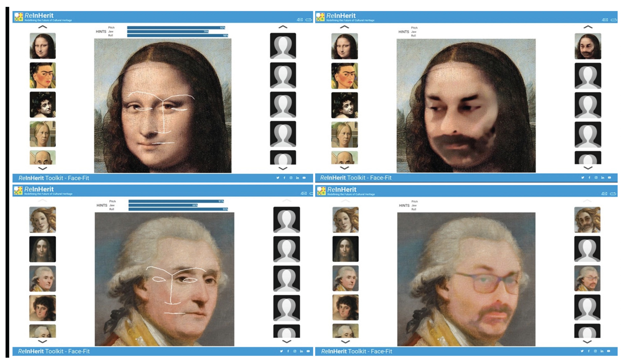The width and height of the screenshot is (625, 364).
Task: Click Pitch hint bar showing 95% in top-left panel
Action: click(176, 28)
